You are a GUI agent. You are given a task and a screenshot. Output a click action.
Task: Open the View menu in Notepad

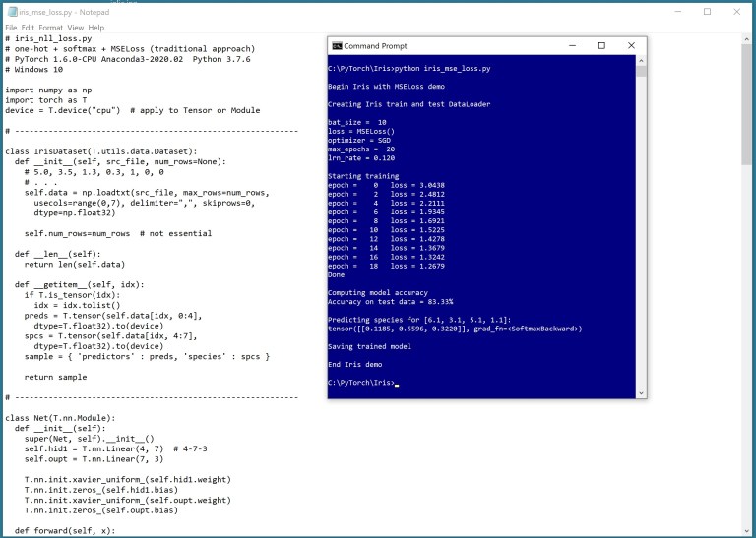pos(75,28)
